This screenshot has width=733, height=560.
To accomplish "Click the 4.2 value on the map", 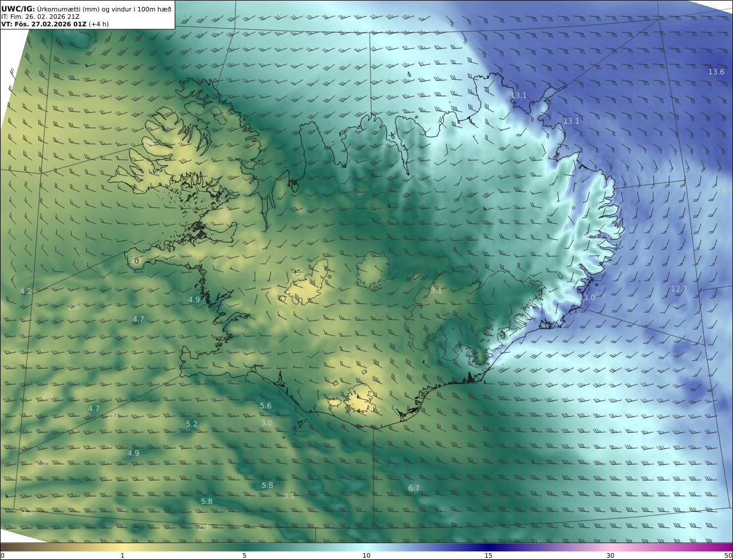I will click(x=26, y=291).
